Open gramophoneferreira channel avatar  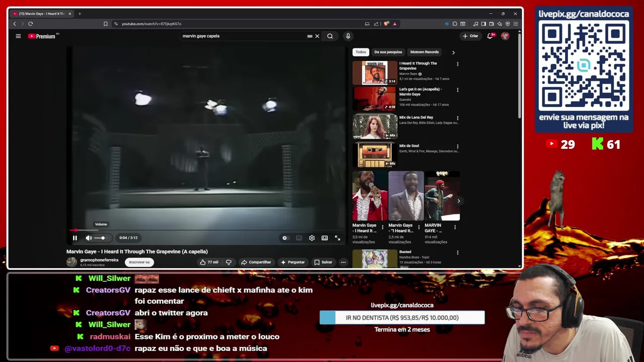point(72,262)
